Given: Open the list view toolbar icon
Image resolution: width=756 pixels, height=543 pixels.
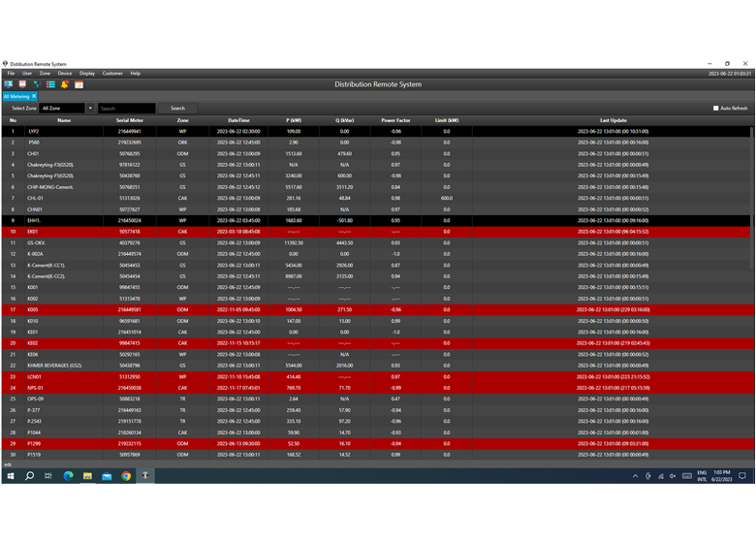Looking at the screenshot, I should tap(50, 84).
